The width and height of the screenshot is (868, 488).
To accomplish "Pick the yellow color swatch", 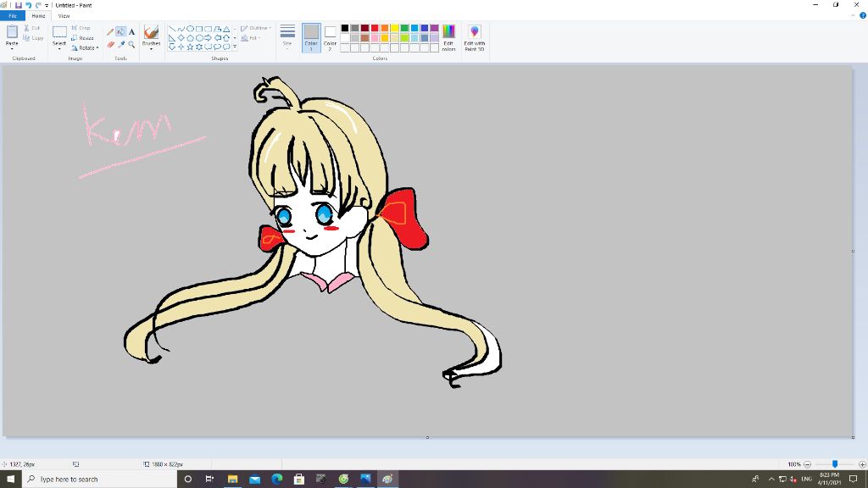I will (395, 28).
